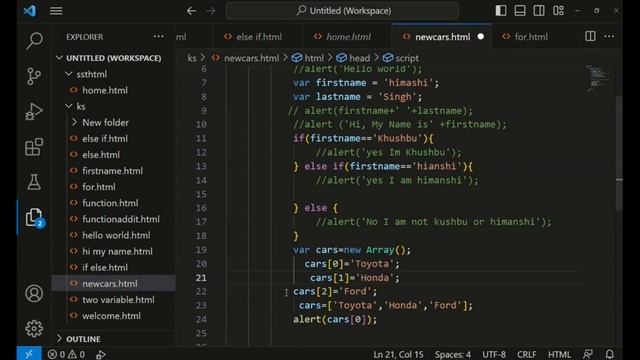Click line number 24 in gutter
Image resolution: width=640 pixels, height=360 pixels.
(x=201, y=319)
